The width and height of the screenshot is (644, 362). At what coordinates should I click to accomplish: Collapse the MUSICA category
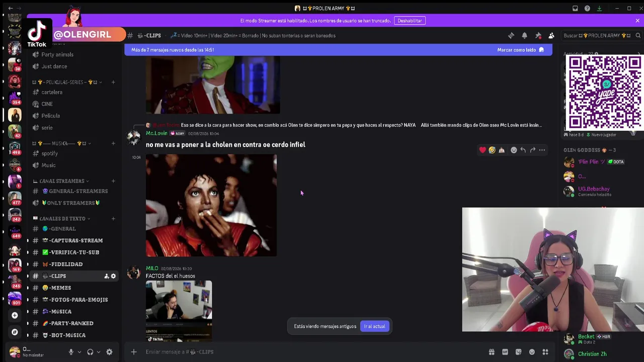(x=62, y=143)
